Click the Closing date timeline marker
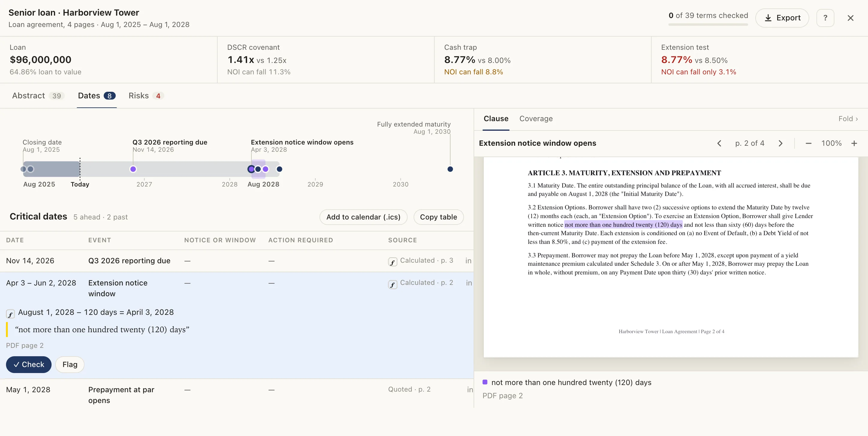Viewport: 868px width, 436px height. pyautogui.click(x=23, y=169)
